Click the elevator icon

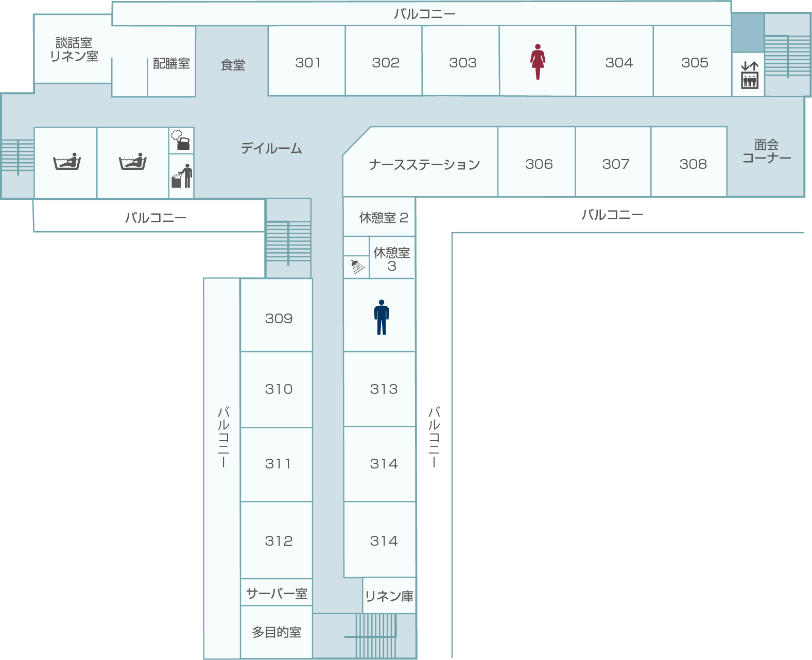pyautogui.click(x=750, y=75)
